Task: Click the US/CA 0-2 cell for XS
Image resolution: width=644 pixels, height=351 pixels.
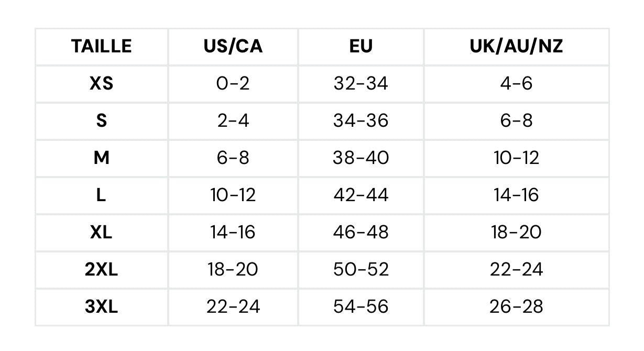Action: (233, 83)
